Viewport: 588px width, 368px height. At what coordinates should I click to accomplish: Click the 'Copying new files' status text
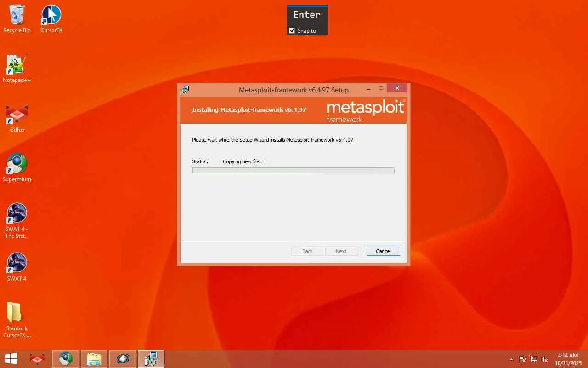(x=242, y=161)
